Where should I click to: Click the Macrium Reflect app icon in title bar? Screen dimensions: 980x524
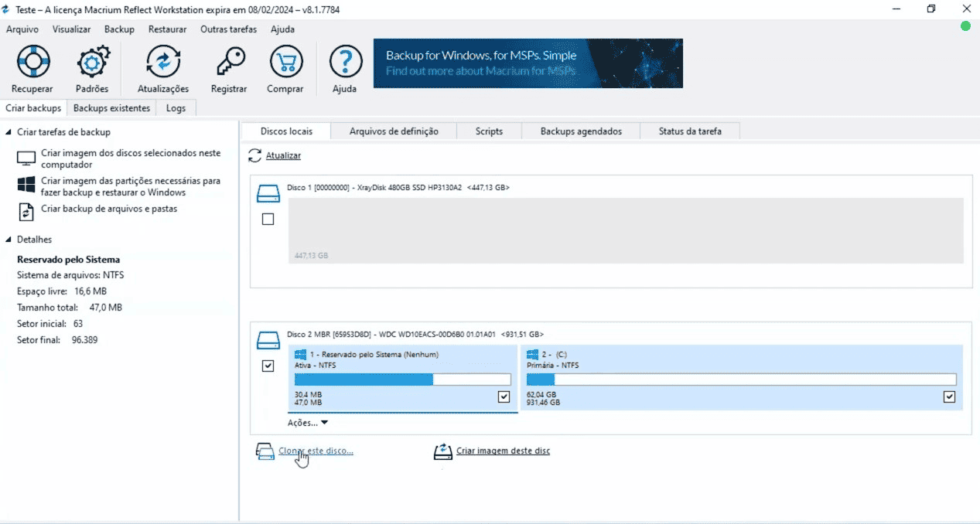tap(7, 9)
